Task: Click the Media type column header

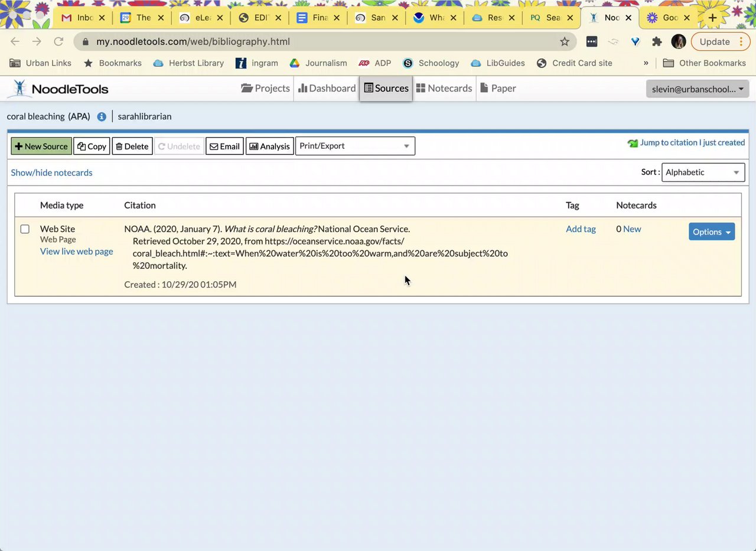Action: [x=61, y=206]
